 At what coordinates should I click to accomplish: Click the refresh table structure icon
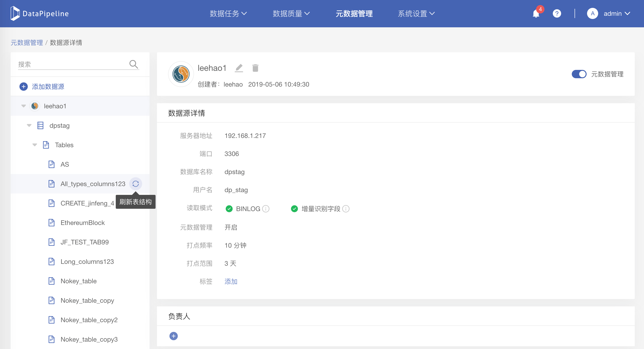(x=135, y=184)
